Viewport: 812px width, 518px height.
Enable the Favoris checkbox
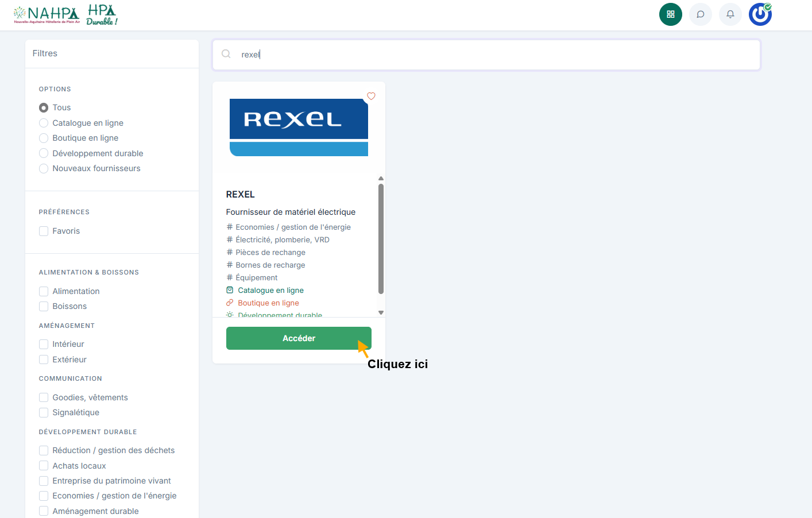coord(44,231)
